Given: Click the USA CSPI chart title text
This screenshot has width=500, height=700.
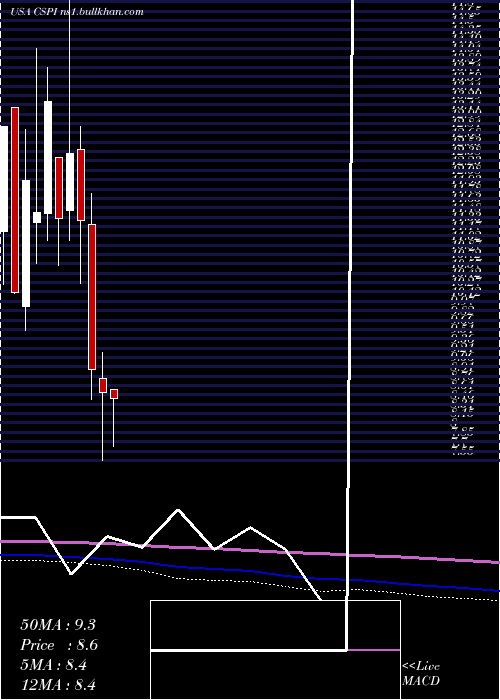Looking at the screenshot, I should [77, 12].
